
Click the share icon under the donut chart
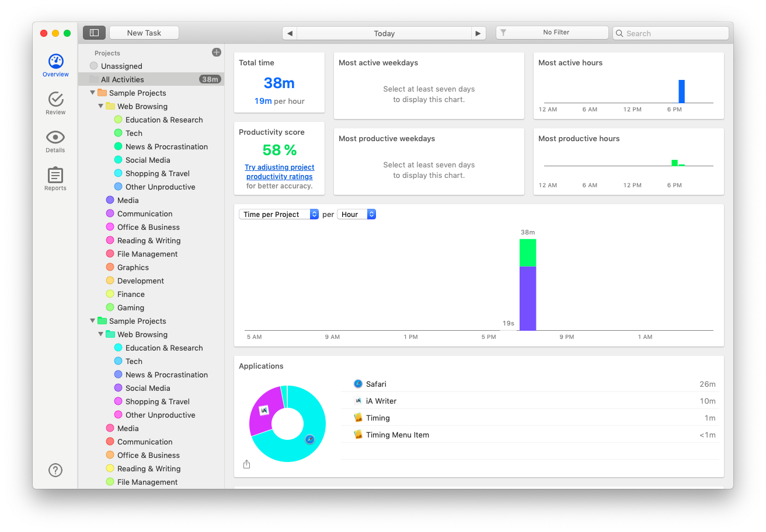pyautogui.click(x=246, y=464)
